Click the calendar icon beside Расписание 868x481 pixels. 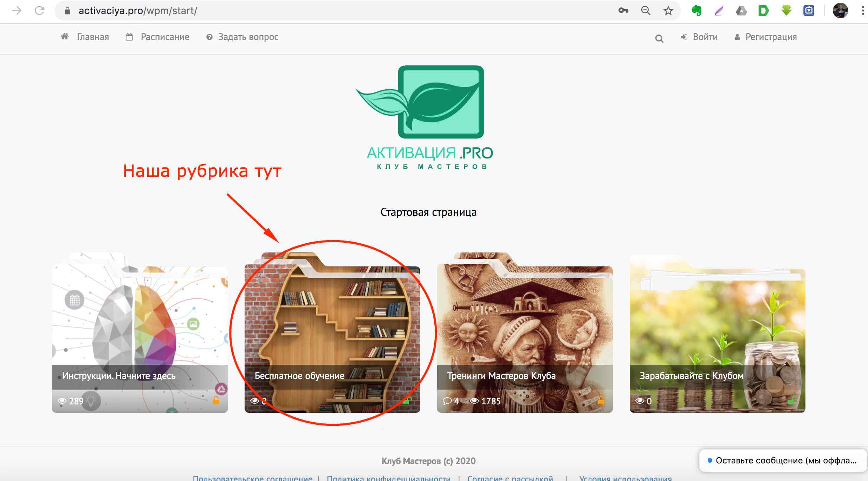click(x=129, y=37)
